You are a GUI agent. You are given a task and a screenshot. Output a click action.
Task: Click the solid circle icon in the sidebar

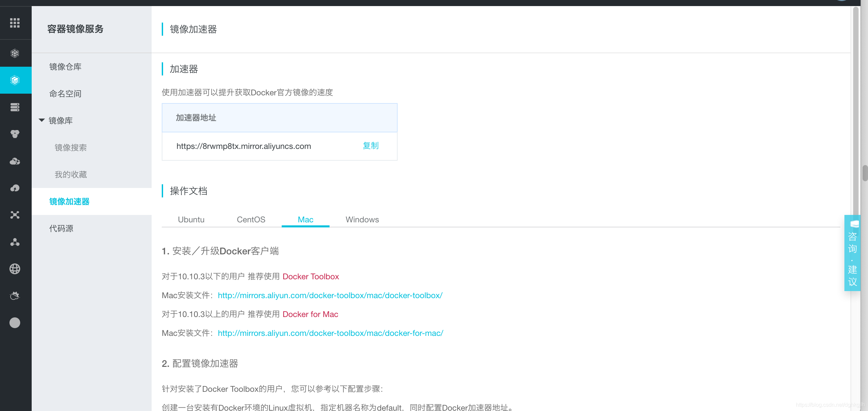click(15, 323)
